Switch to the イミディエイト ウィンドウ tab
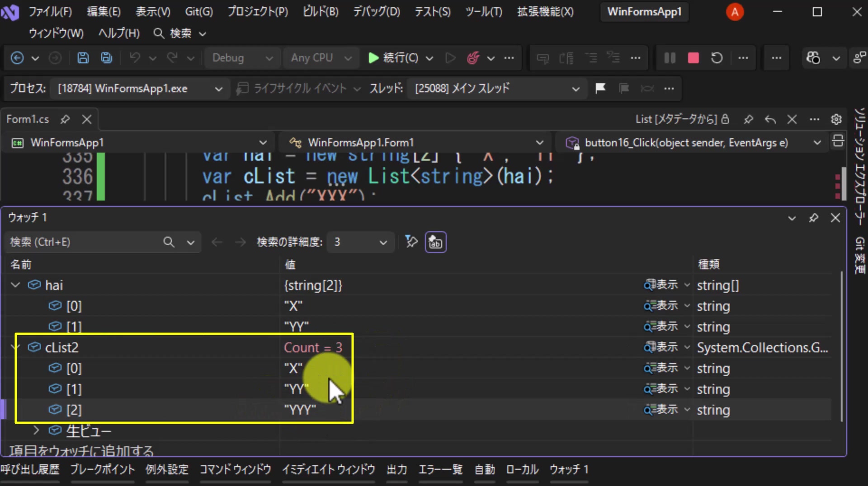 point(329,470)
